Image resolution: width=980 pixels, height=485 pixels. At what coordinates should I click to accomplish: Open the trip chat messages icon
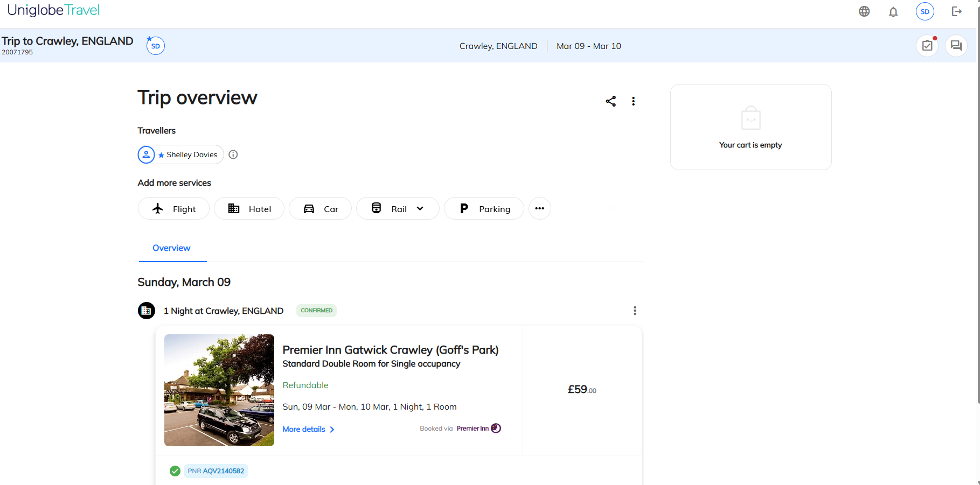click(956, 46)
